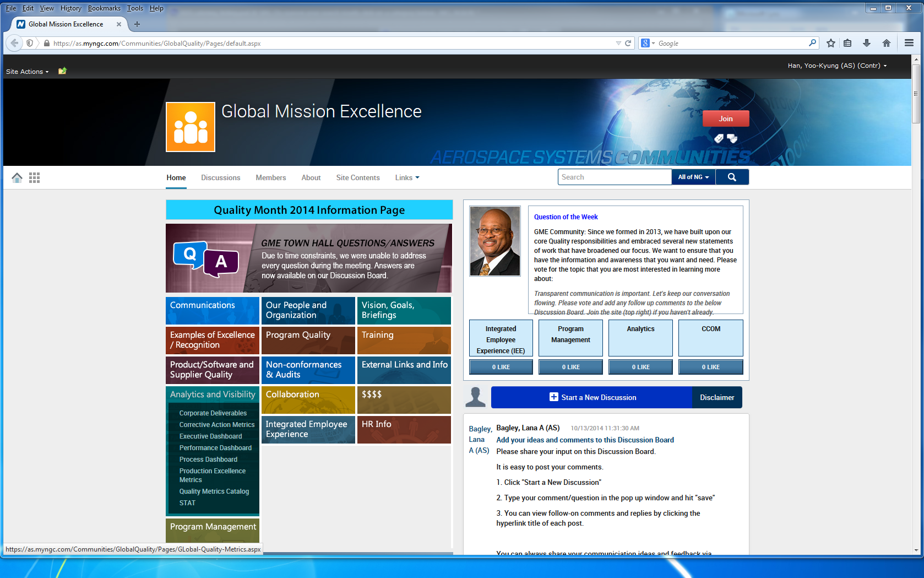Click the tags icon under Join

point(719,138)
